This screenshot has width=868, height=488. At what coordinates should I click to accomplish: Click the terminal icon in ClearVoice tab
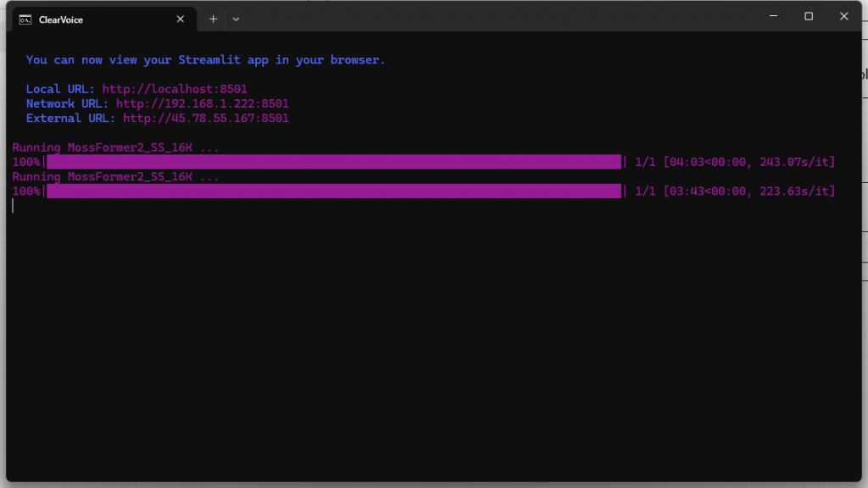[25, 20]
